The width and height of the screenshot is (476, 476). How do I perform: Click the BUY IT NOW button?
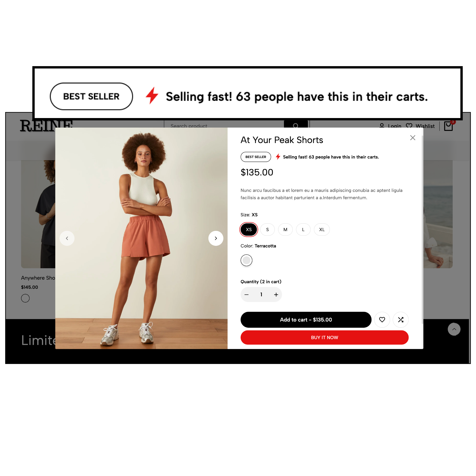pos(324,337)
